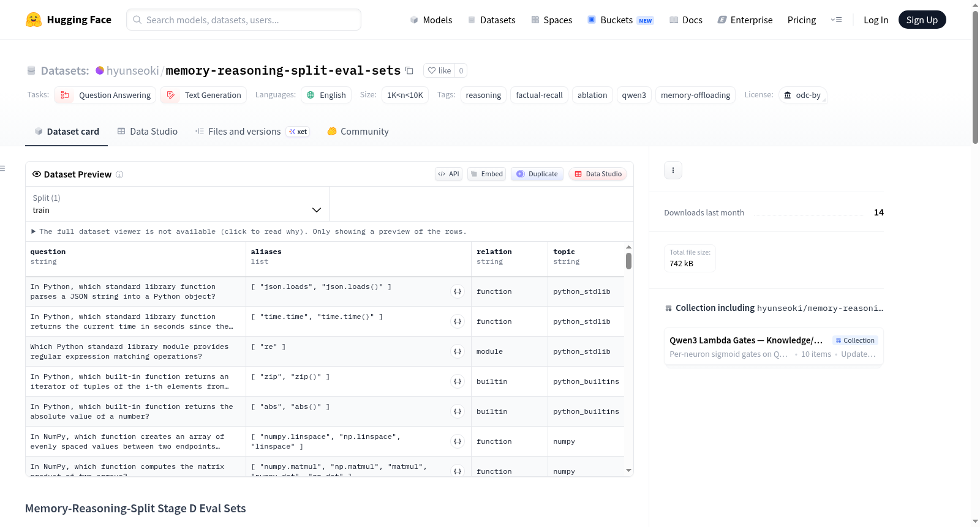The height and width of the screenshot is (527, 980).
Task: Expand JSON for time.time aliases cell
Action: (x=458, y=321)
